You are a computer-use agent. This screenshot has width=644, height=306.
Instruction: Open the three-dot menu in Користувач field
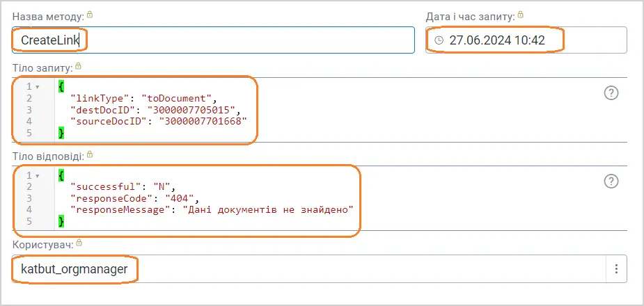point(615,268)
